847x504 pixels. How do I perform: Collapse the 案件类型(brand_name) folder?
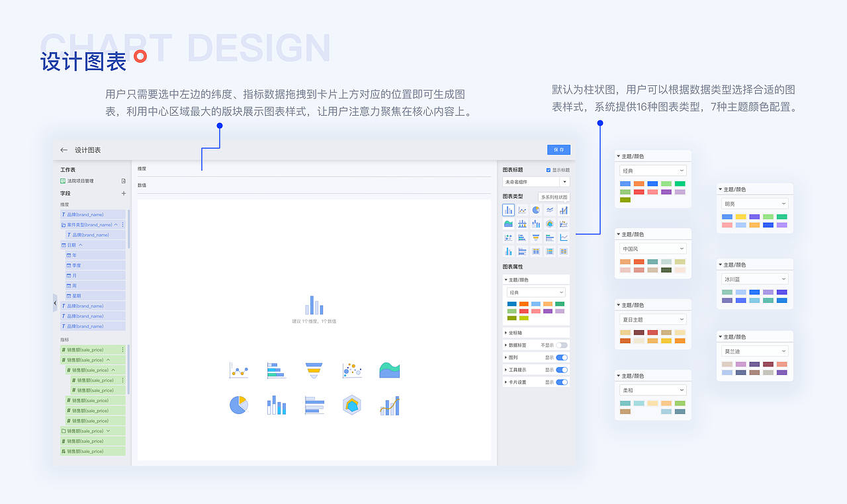116,225
